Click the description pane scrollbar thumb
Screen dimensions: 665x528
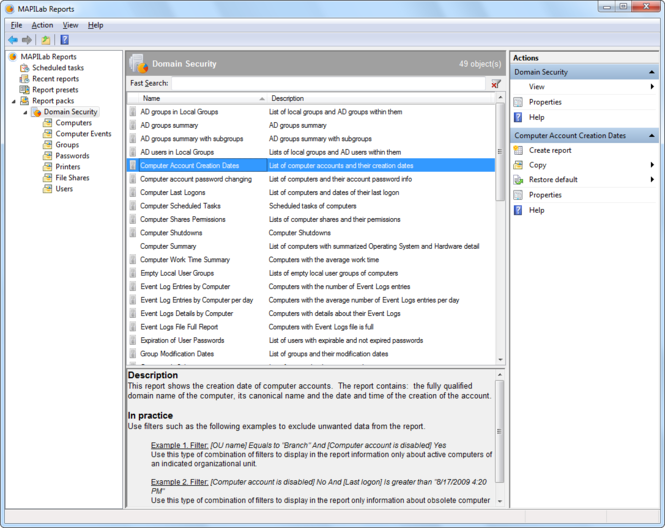pos(500,431)
